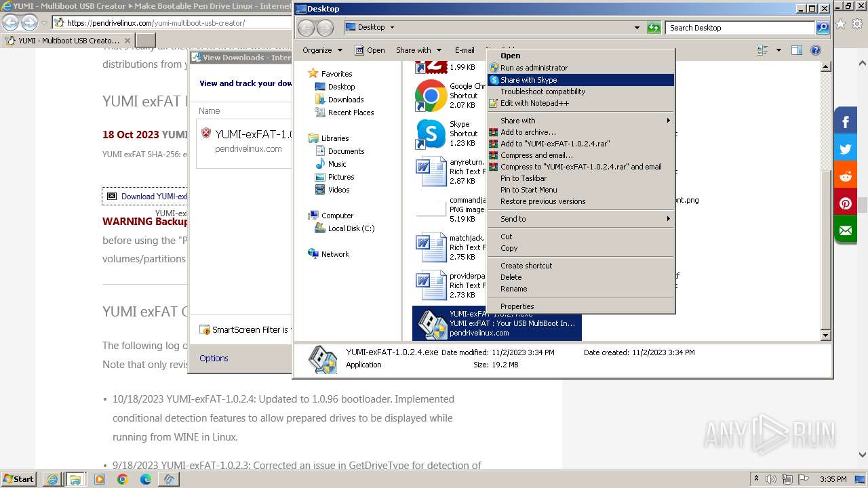
Task: Select Copy in context menu
Action: click(580, 248)
